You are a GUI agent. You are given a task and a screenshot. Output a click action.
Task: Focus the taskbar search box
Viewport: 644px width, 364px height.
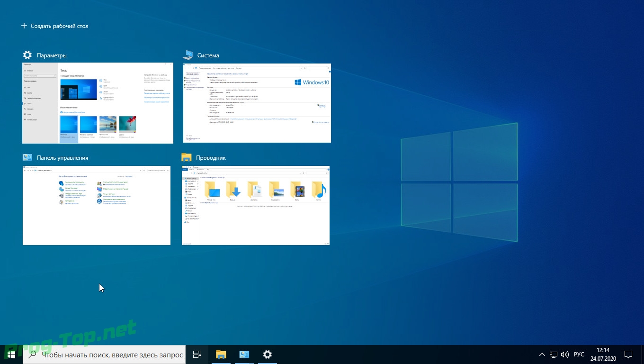coord(104,355)
